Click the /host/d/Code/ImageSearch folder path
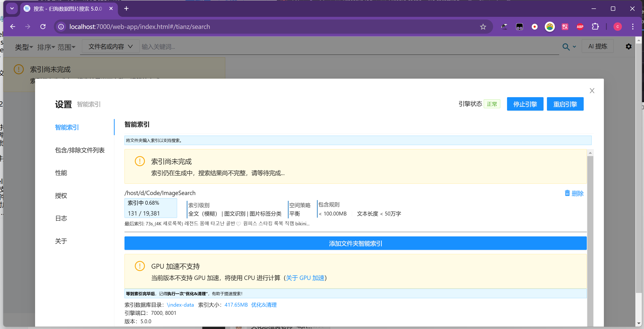644x329 pixels. pos(160,193)
